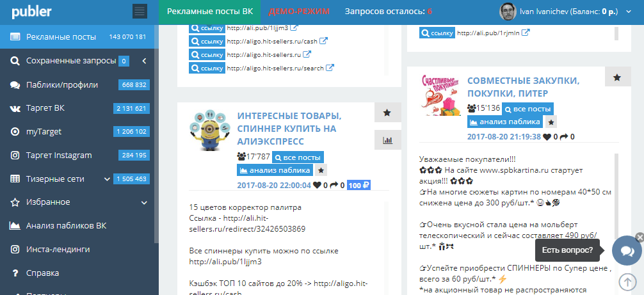Viewport: 644px width, 295px height.
Task: Click the chat bubbles icon Паблики/профили
Action: (15, 85)
